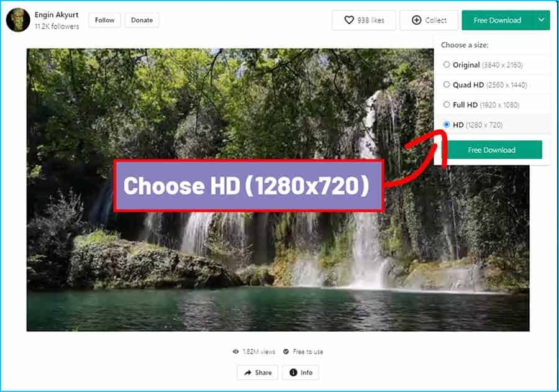
Task: Click the Free to use label
Action: point(308,352)
